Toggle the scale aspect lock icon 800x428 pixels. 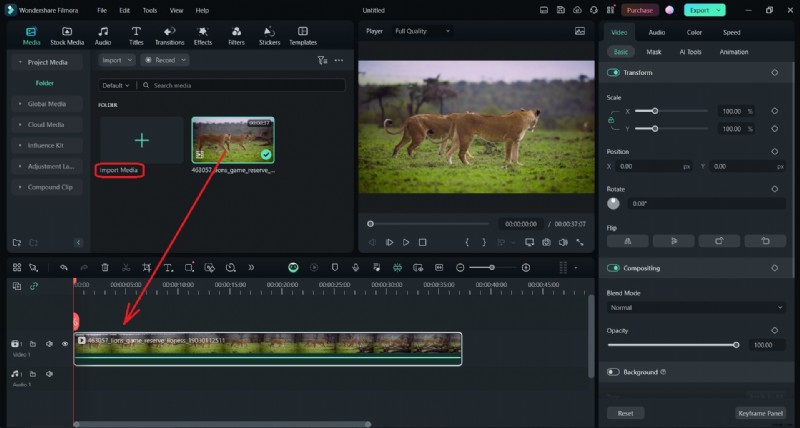[611, 120]
